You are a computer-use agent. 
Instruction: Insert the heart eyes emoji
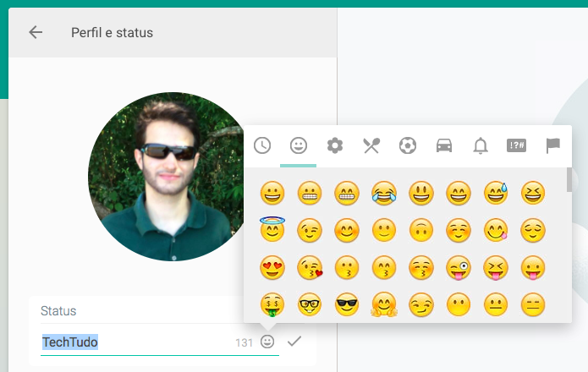[x=272, y=267]
